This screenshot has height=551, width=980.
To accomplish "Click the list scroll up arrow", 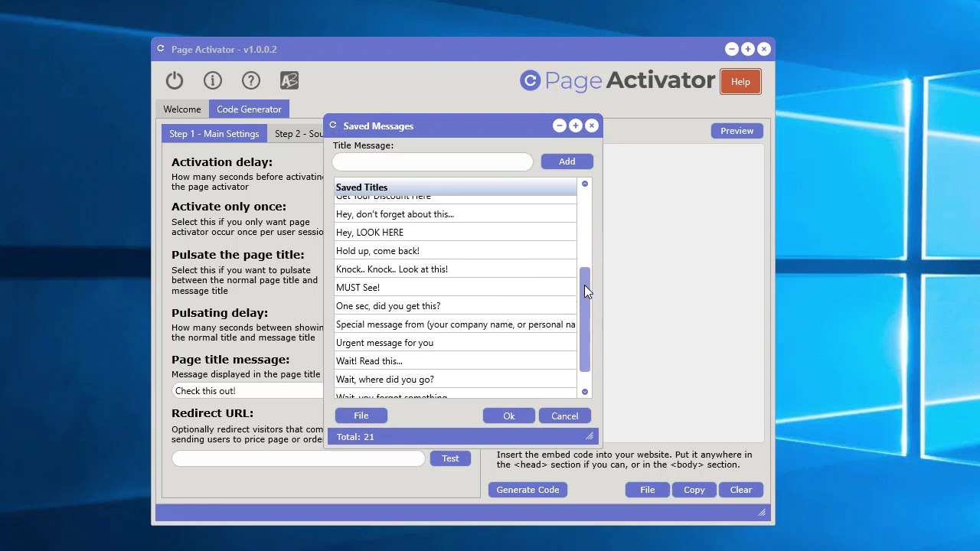I will (x=585, y=184).
